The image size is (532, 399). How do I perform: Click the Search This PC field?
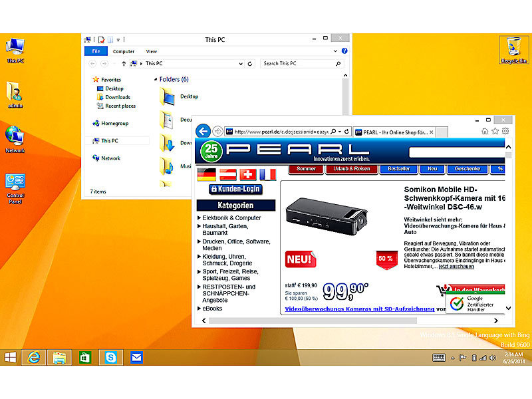299,63
